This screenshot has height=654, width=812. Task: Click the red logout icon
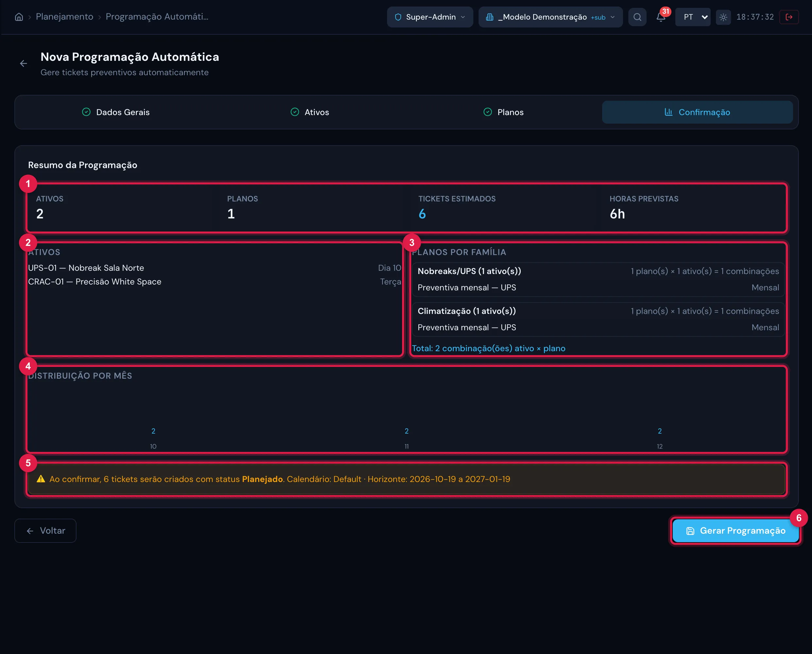pyautogui.click(x=789, y=17)
